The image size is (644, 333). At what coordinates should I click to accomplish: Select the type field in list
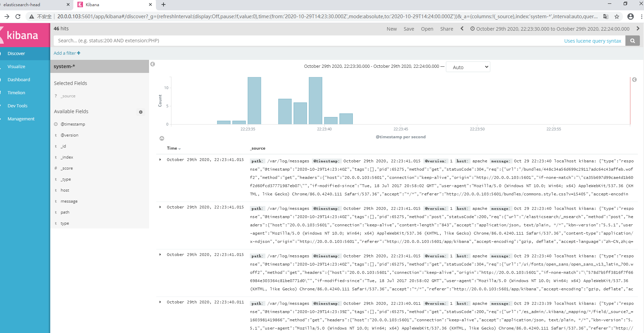click(65, 223)
